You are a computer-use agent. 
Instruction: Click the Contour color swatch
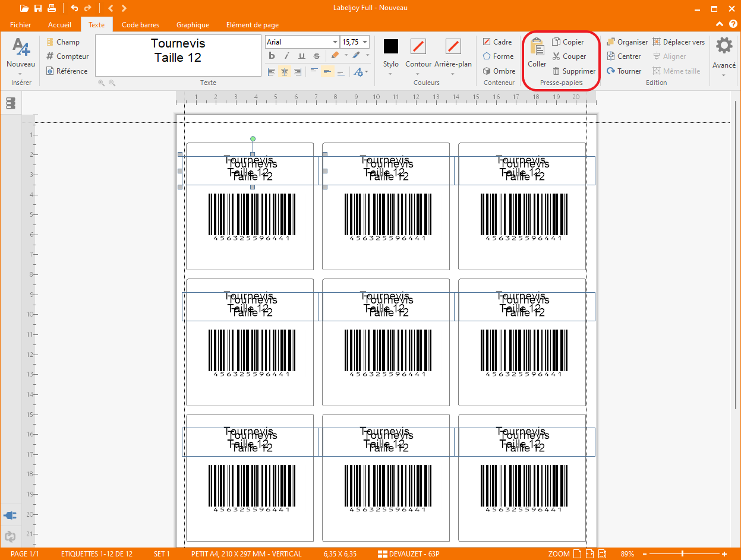pyautogui.click(x=418, y=46)
